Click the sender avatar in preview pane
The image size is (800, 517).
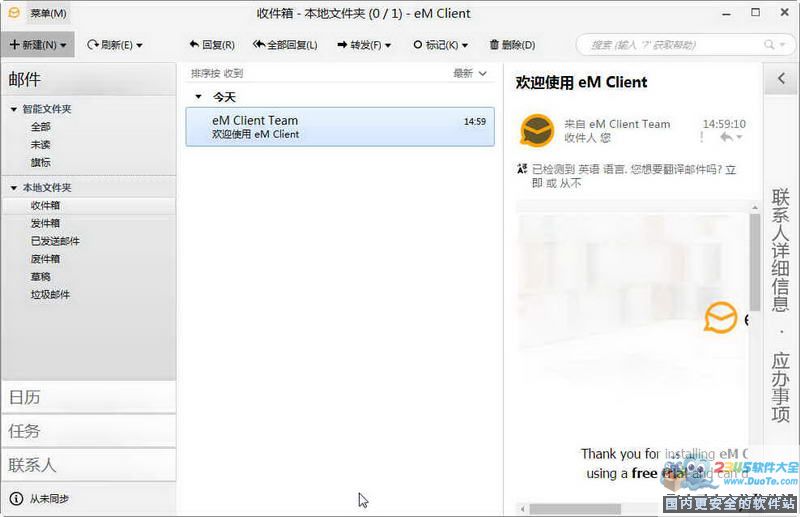coord(537,131)
